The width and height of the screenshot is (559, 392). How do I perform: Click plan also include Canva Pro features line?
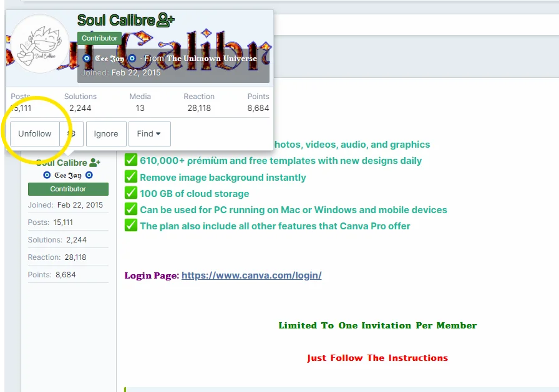(275, 226)
